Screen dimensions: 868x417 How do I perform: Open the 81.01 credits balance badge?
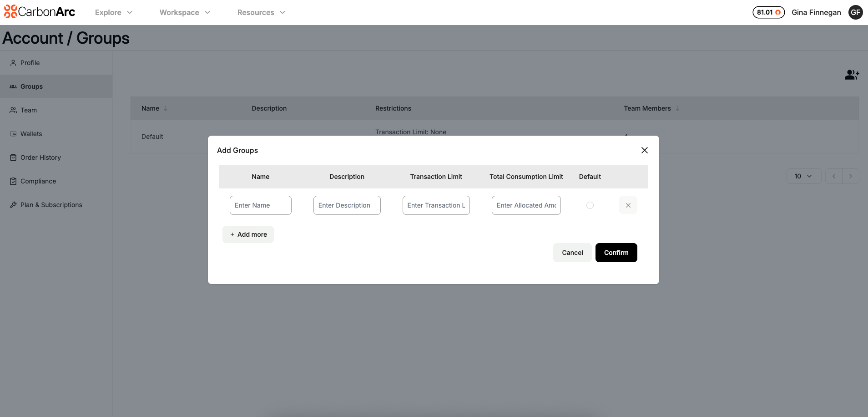(x=768, y=12)
